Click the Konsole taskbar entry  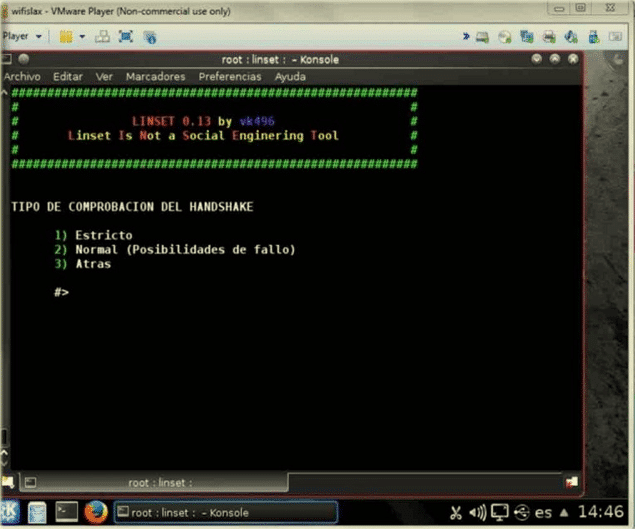[x=226, y=512]
